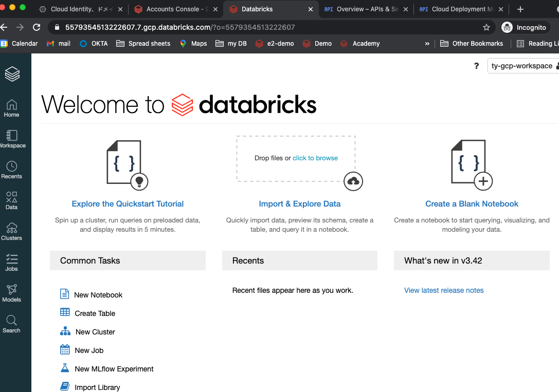Viewport: 559px width, 392px height.
Task: Click the Databricks logo in sidebar
Action: (x=12, y=74)
